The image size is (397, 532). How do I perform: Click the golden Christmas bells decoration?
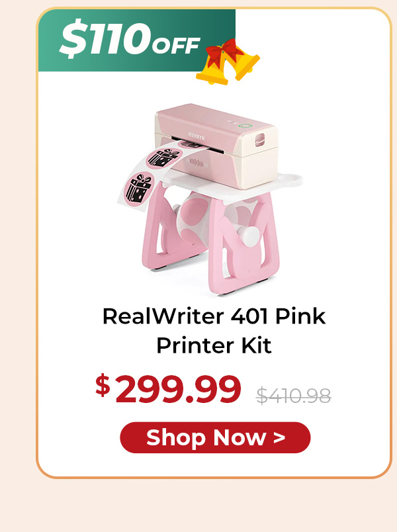228,62
